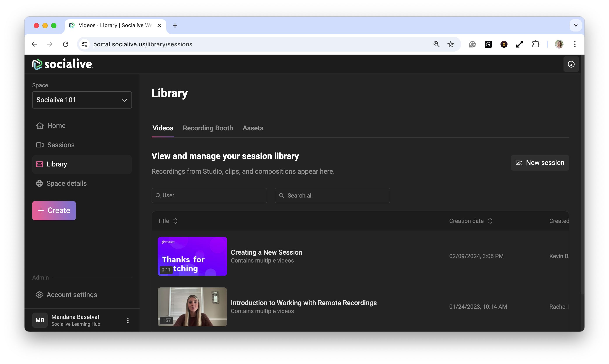Focus the User filter search field
The width and height of the screenshot is (609, 364).
pos(209,196)
